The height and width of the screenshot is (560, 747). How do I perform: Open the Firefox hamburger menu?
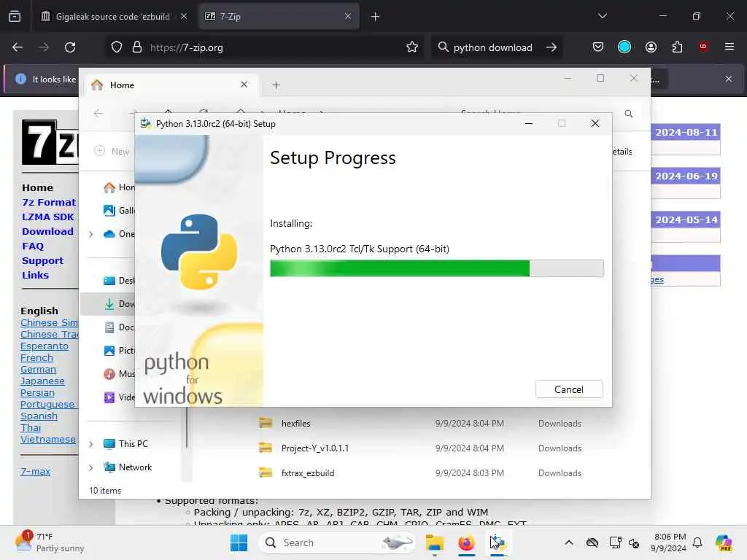(729, 47)
